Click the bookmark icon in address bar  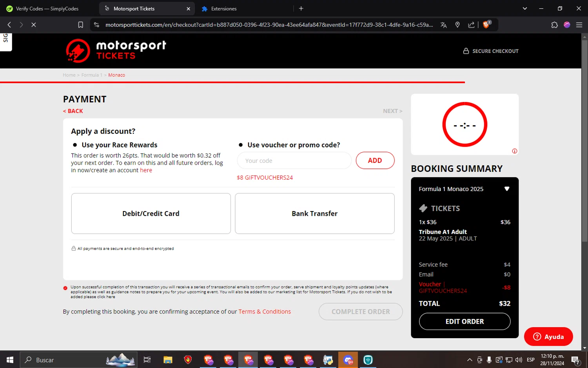80,25
